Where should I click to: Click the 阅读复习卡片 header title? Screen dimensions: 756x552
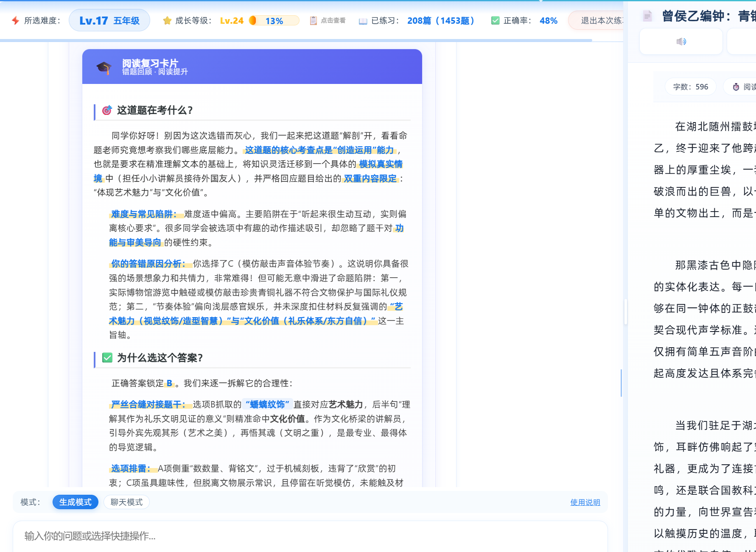(150, 63)
